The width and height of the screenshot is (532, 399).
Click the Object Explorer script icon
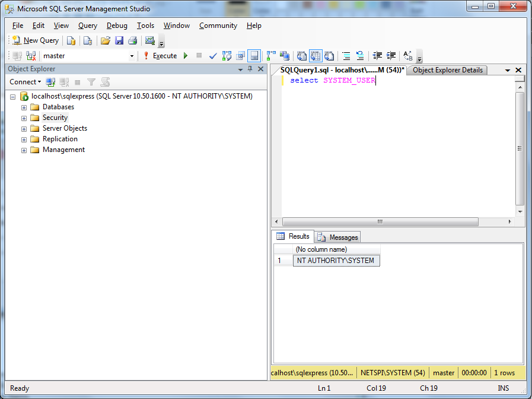[105, 82]
